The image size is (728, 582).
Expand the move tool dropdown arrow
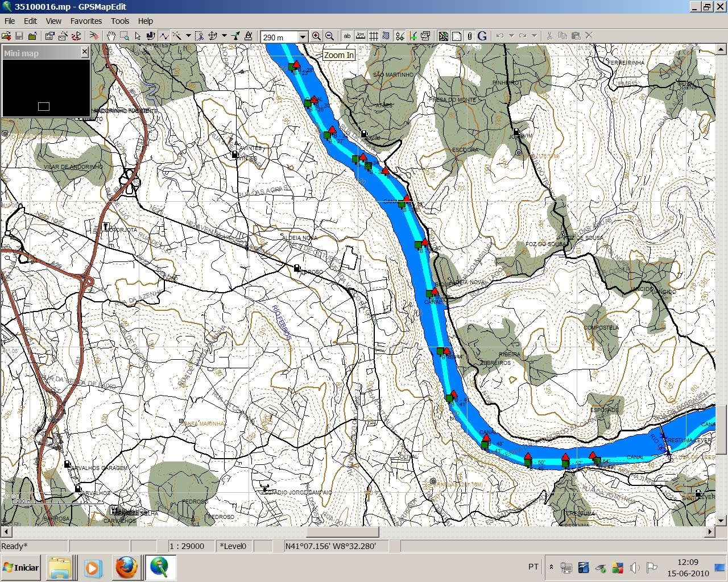point(223,36)
